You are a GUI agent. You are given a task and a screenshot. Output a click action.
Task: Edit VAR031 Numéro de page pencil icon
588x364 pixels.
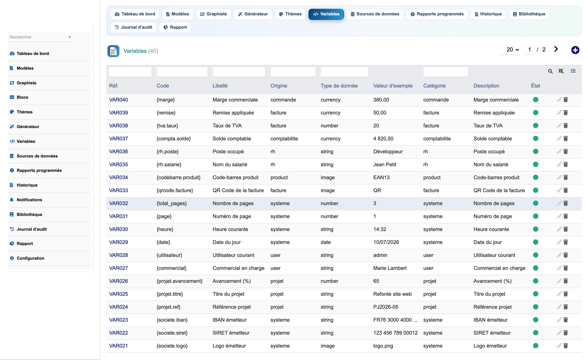[x=559, y=216]
